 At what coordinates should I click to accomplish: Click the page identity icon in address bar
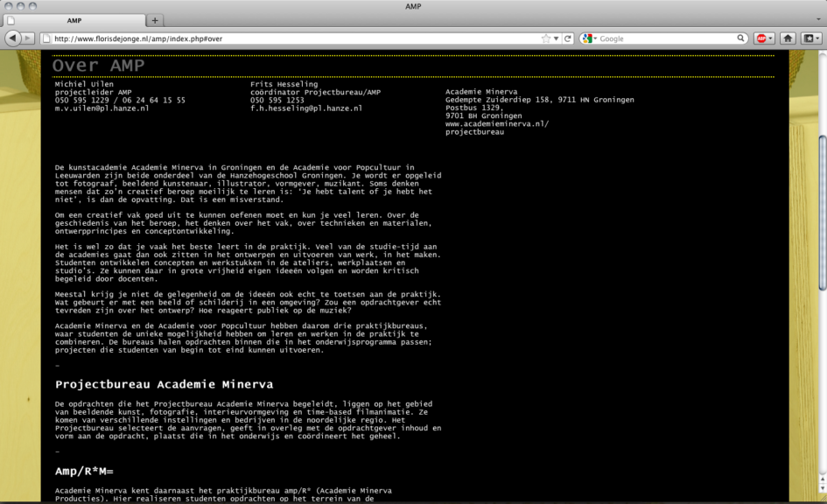click(x=46, y=38)
